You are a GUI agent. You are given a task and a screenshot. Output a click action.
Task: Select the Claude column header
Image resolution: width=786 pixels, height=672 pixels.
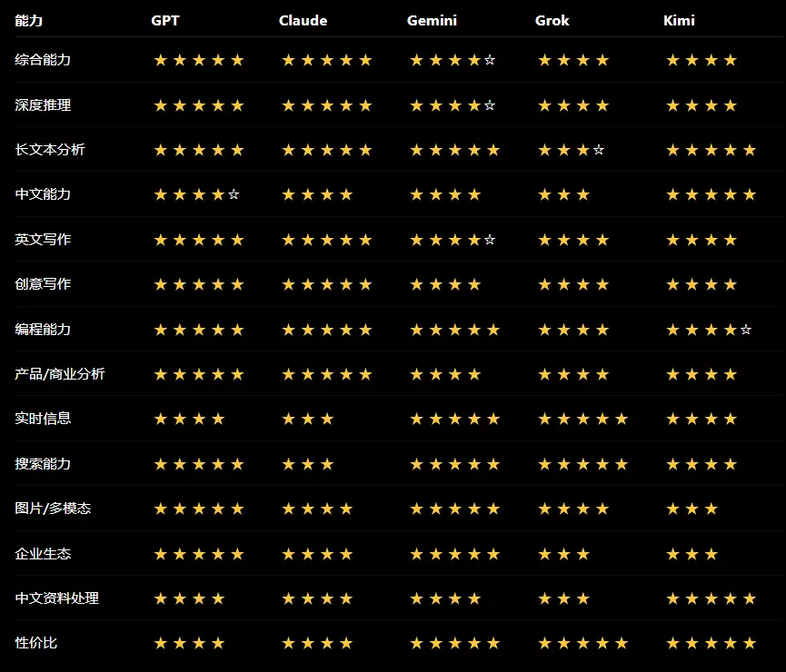point(303,21)
